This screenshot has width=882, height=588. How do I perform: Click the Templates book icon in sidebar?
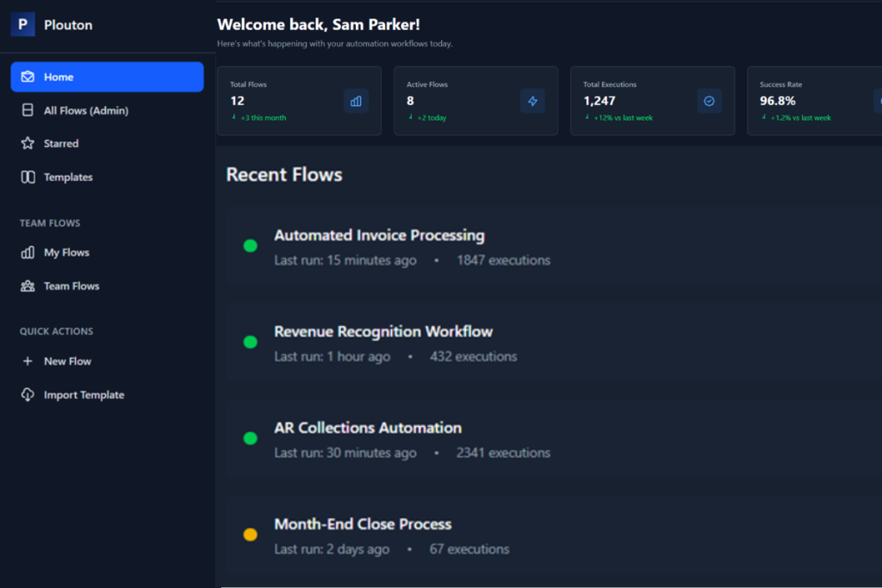coord(28,177)
